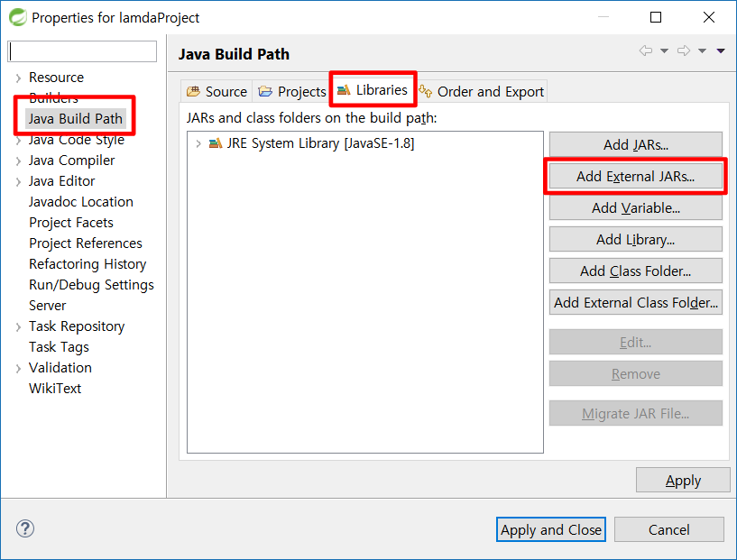Expand the Resource tree node
The image size is (737, 560).
click(18, 78)
